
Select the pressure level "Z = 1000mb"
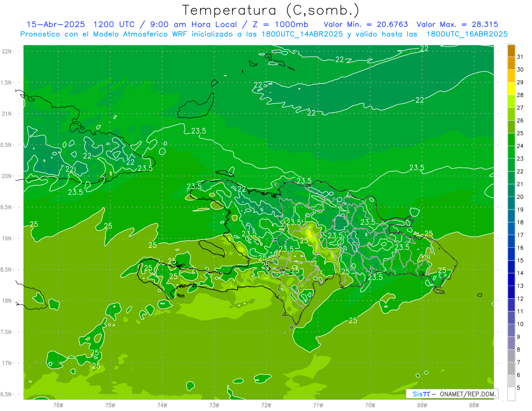click(277, 24)
